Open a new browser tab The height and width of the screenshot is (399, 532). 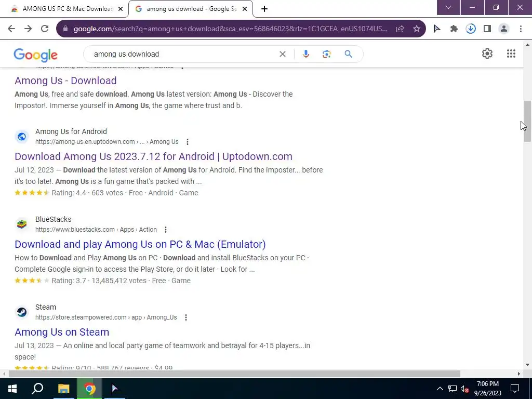pyautogui.click(x=264, y=9)
